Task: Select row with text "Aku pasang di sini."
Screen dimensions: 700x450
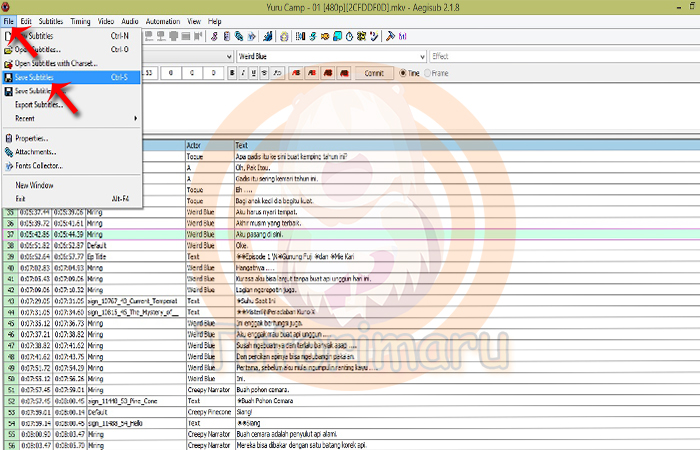Action: [x=351, y=234]
